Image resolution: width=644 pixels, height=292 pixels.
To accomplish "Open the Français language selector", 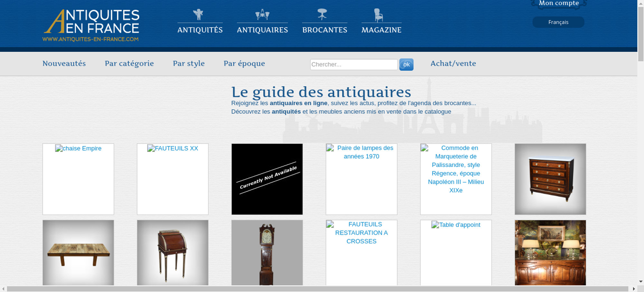I will click(558, 22).
